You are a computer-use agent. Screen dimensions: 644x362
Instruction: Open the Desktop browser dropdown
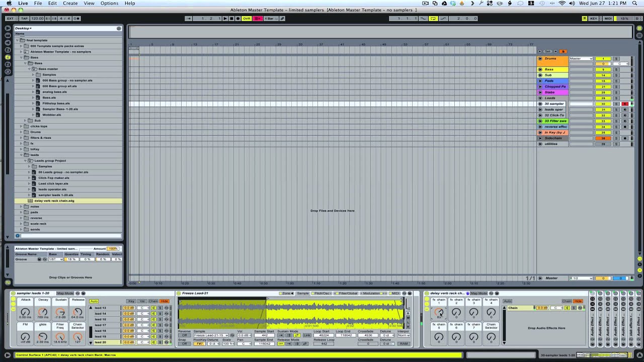pos(23,28)
